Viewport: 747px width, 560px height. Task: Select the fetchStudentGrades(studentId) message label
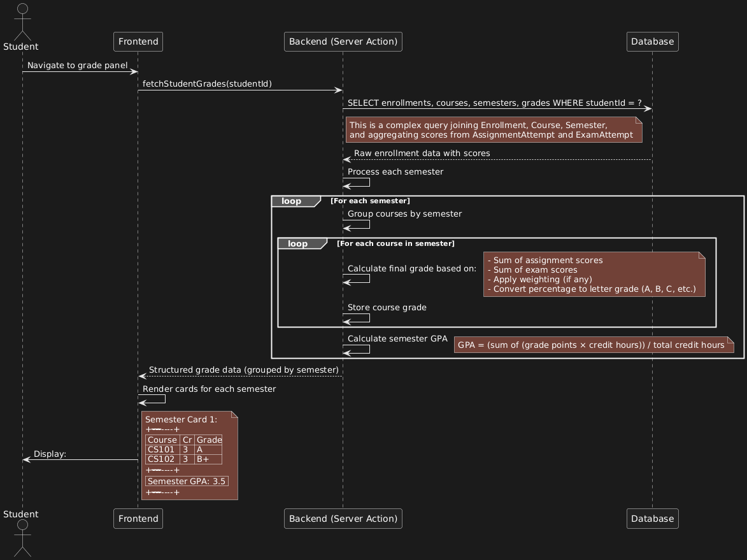pyautogui.click(x=207, y=83)
